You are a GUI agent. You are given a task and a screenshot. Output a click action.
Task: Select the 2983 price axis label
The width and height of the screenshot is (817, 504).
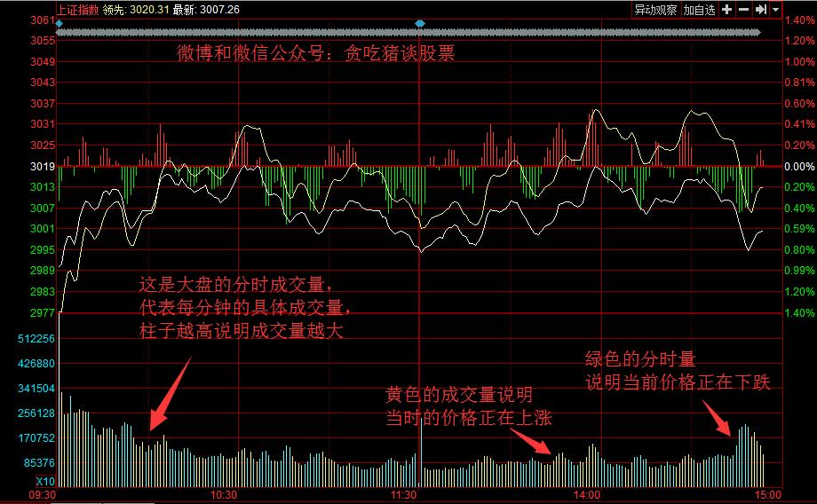pyautogui.click(x=43, y=292)
